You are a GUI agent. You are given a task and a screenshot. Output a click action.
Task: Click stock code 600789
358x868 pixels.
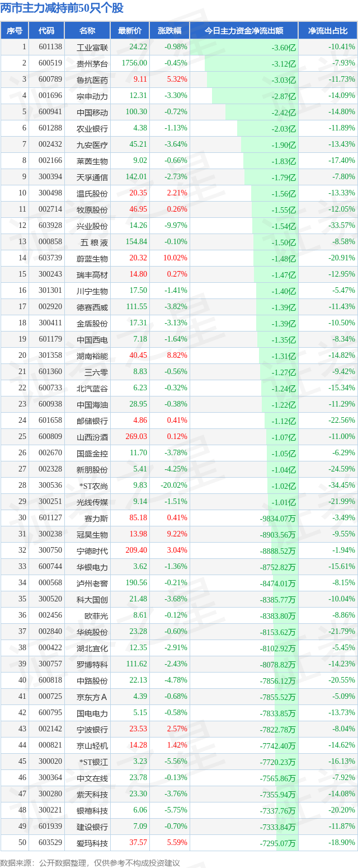tap(51, 80)
